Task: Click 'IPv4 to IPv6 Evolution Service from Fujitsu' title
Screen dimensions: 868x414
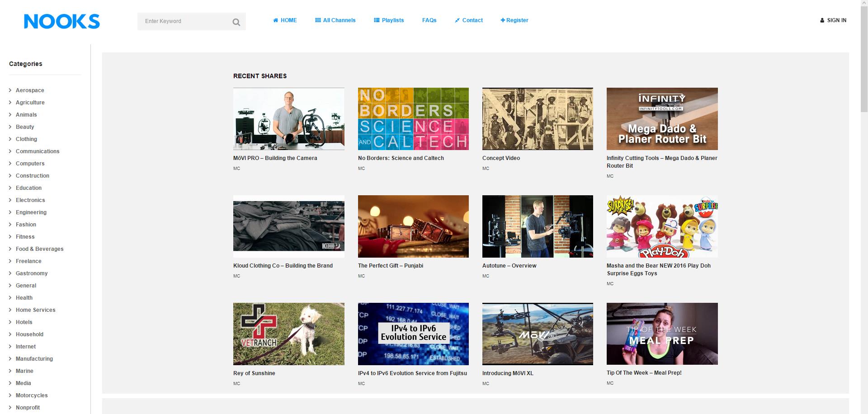Action: tap(412, 373)
